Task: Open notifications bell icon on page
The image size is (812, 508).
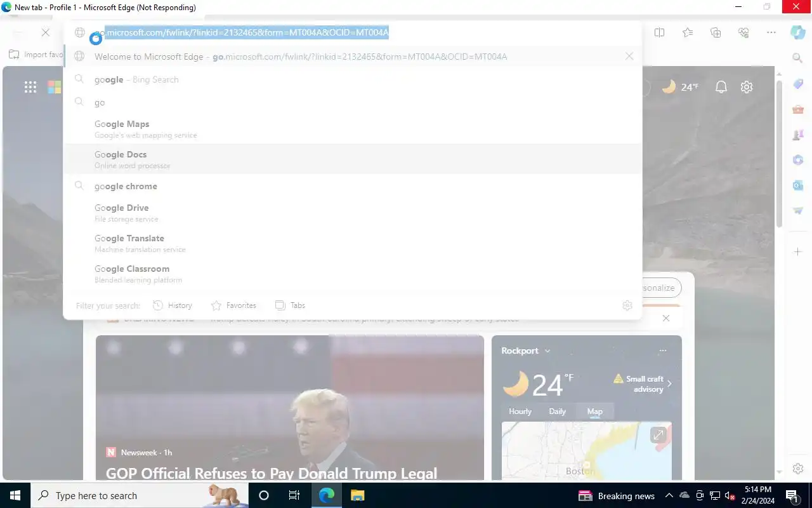Action: [x=721, y=87]
